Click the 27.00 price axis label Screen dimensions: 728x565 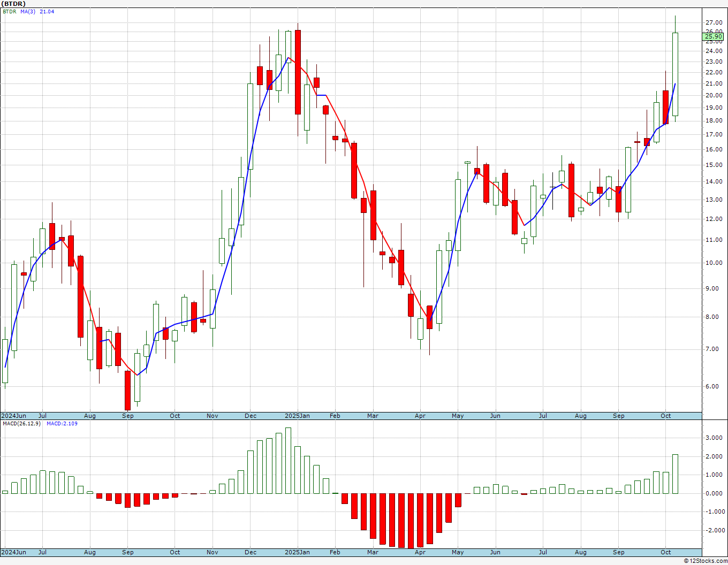[x=714, y=22]
